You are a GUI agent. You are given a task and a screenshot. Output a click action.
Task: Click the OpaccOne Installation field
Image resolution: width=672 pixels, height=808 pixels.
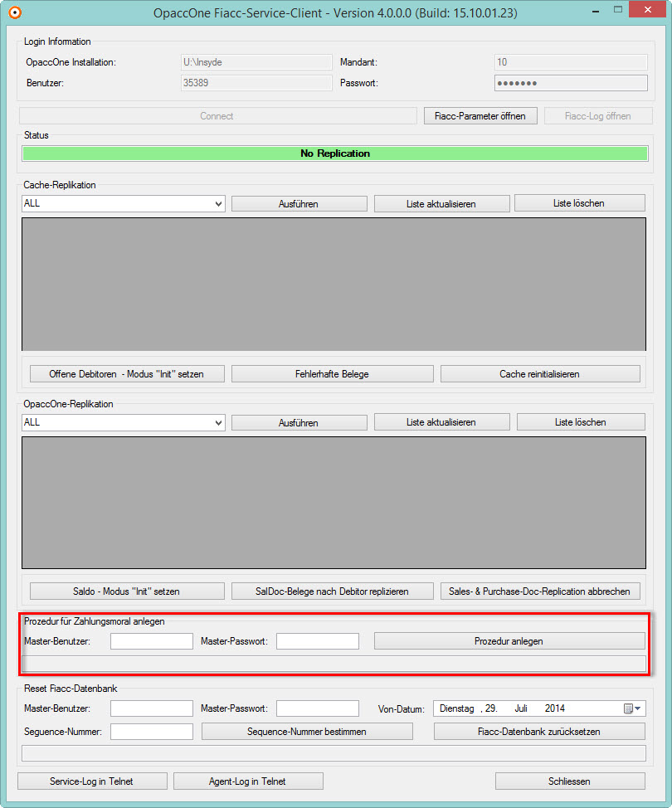(256, 62)
